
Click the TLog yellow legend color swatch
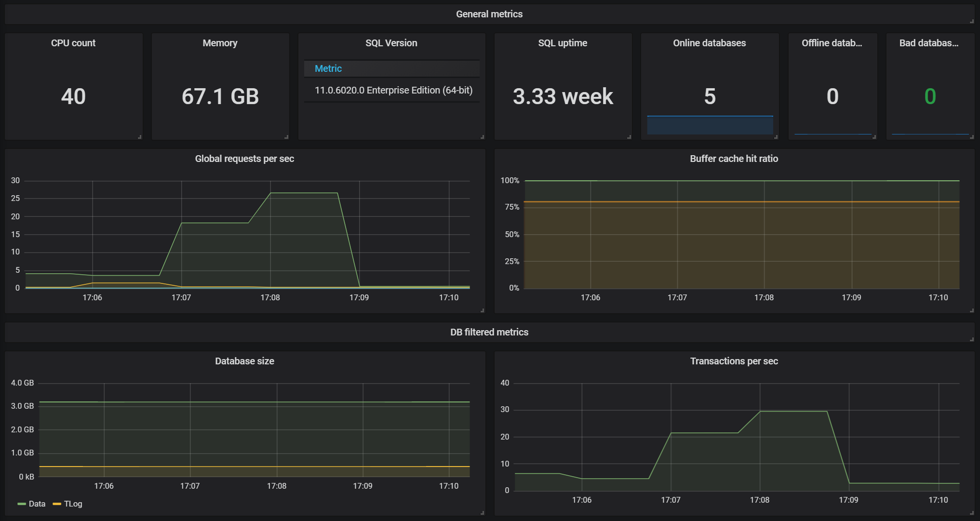click(x=57, y=504)
